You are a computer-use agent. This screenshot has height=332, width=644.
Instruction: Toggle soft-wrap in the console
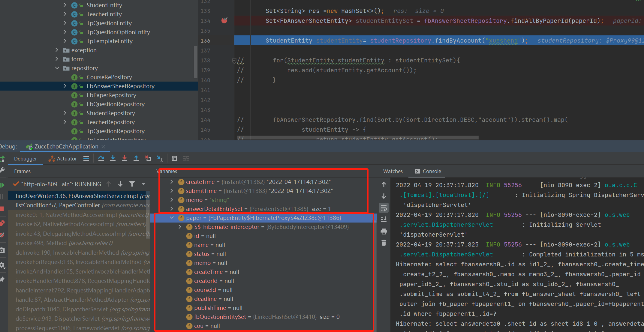[384, 208]
